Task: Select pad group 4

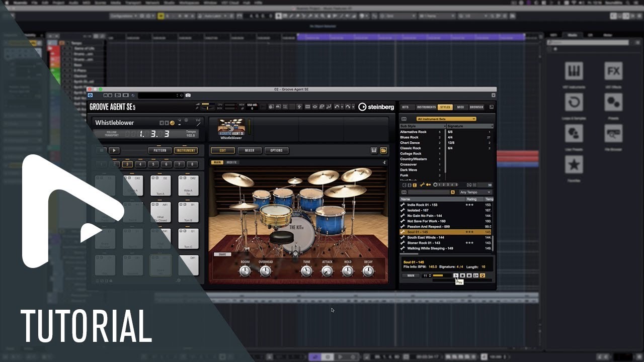Action: coord(140,164)
